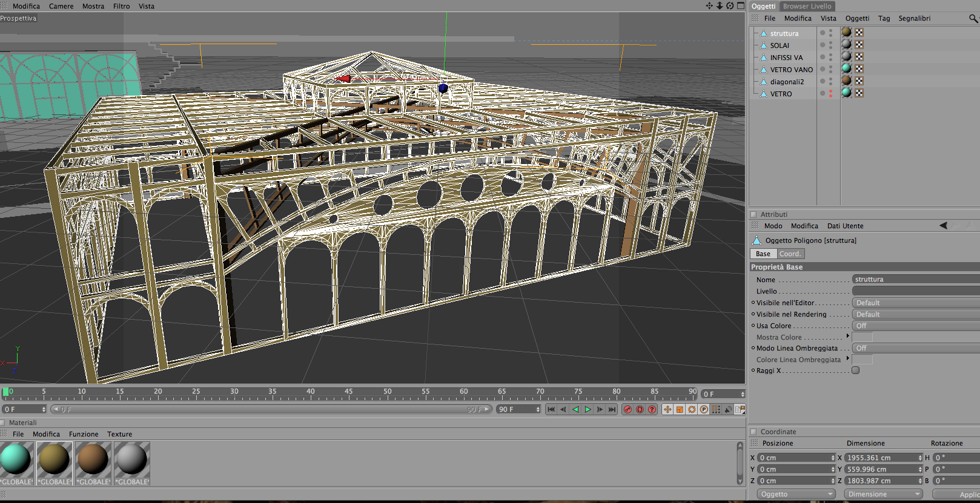Enable the Raggi X checkbox

pyautogui.click(x=856, y=370)
